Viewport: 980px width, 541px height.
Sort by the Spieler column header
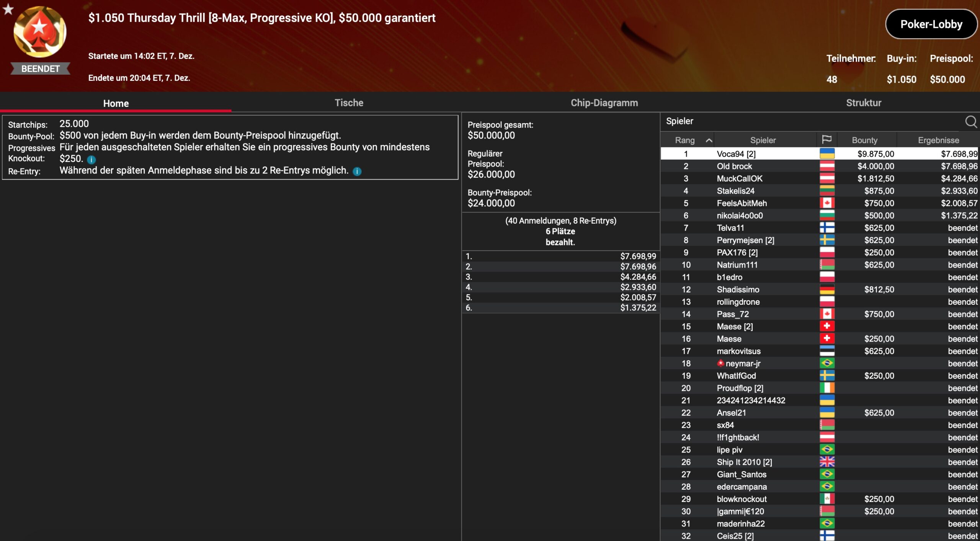pyautogui.click(x=763, y=140)
